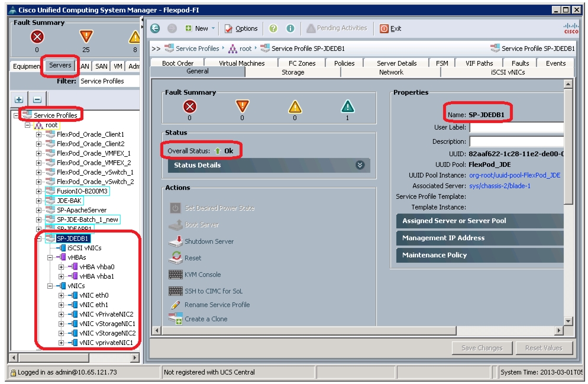The width and height of the screenshot is (588, 384).
Task: Click the green question mark help icon
Action: (x=273, y=28)
